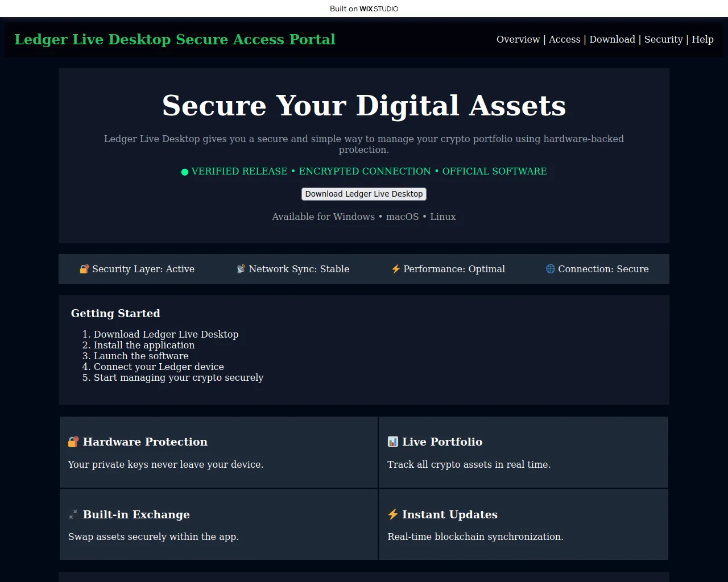Go to the Access navigation item

pos(565,39)
